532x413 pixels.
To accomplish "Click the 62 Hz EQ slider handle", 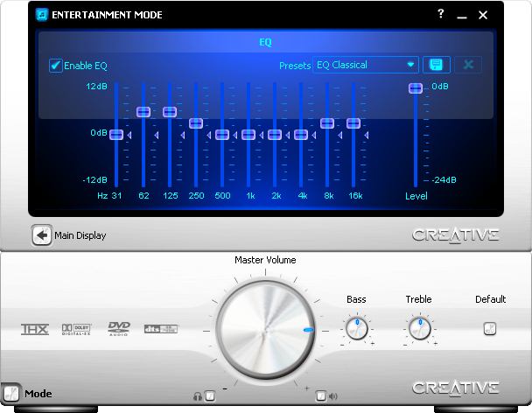I will pyautogui.click(x=143, y=111).
